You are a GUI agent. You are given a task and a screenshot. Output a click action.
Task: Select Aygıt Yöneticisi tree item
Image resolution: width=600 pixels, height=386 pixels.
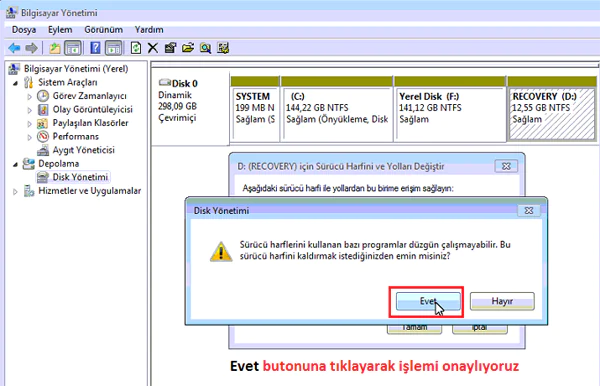(83, 150)
